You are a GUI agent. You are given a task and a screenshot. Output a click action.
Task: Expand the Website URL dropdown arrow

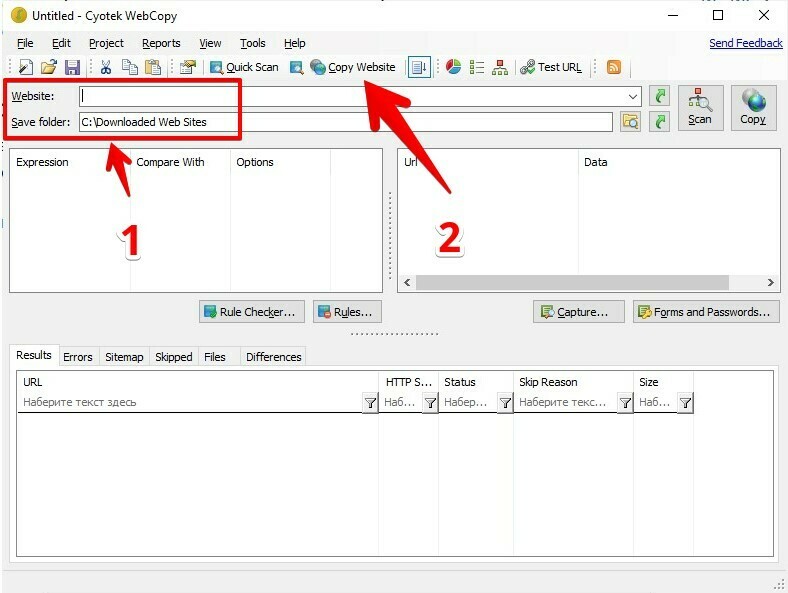click(x=633, y=96)
